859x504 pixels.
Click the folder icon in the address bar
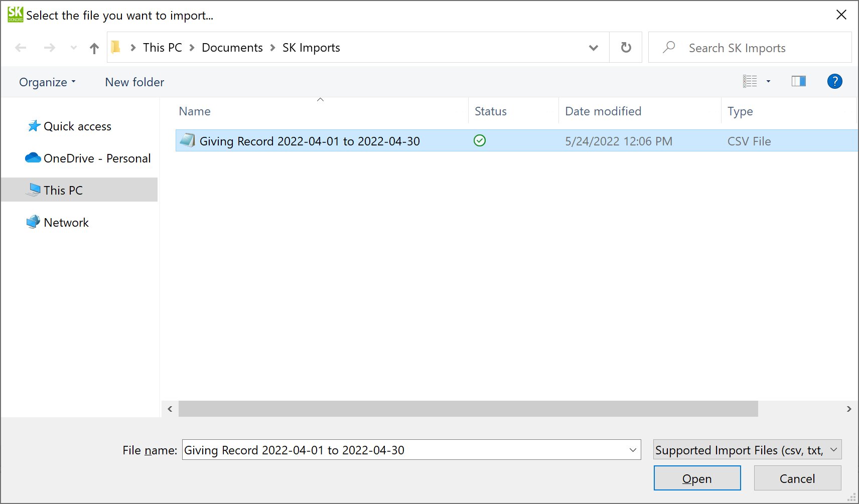(116, 47)
